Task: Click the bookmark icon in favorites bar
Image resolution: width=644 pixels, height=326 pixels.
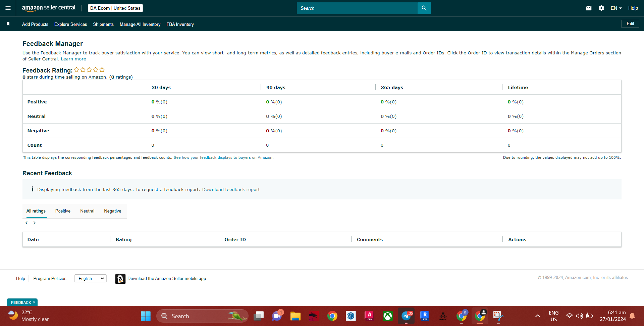Action: pos(8,24)
